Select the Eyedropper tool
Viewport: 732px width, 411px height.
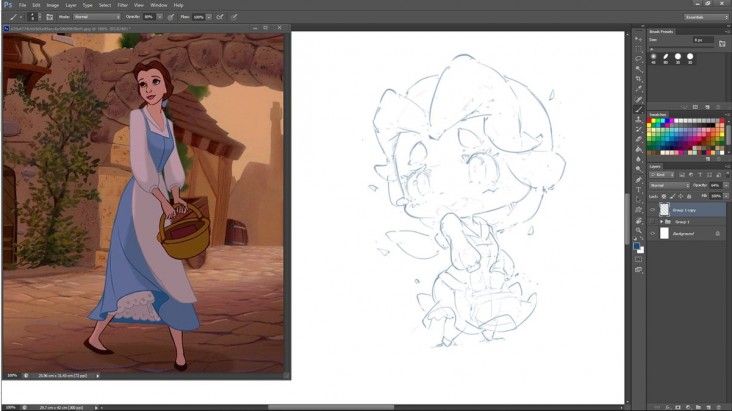point(638,89)
